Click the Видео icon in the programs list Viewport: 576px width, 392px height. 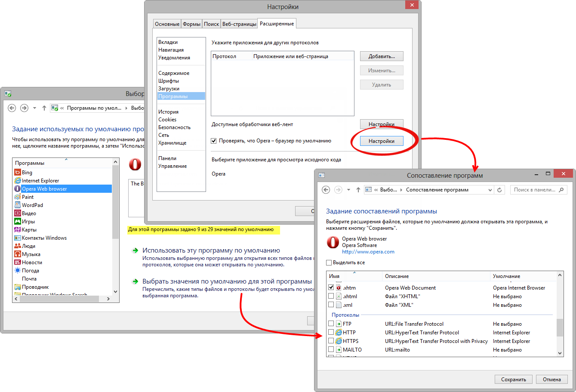click(x=18, y=213)
